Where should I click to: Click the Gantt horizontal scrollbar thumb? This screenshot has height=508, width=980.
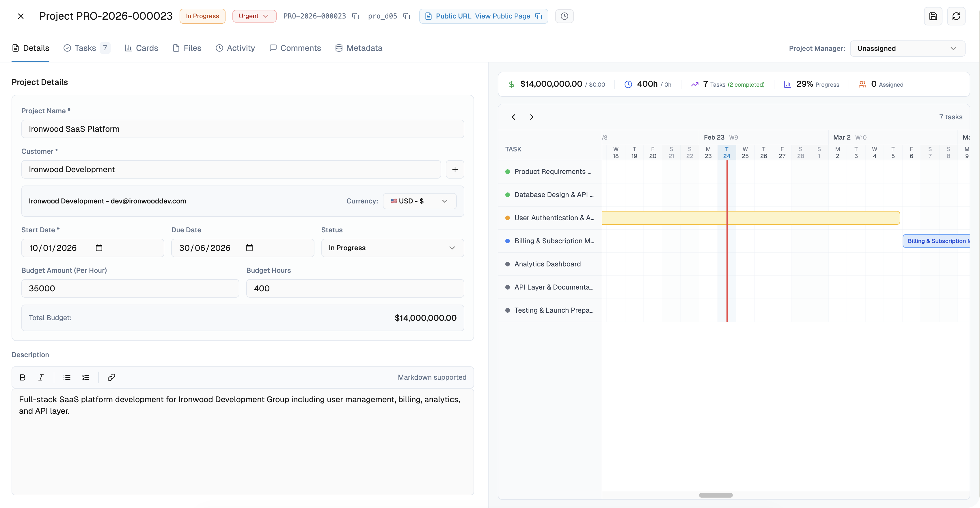(716, 495)
